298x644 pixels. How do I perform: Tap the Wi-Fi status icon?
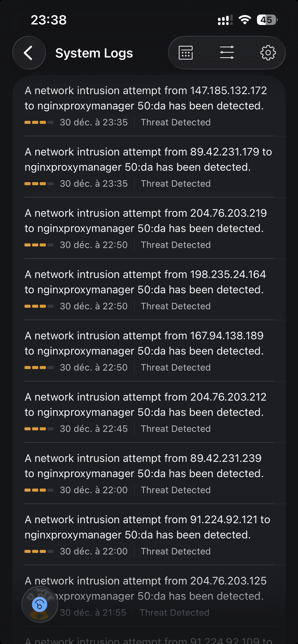(x=245, y=20)
